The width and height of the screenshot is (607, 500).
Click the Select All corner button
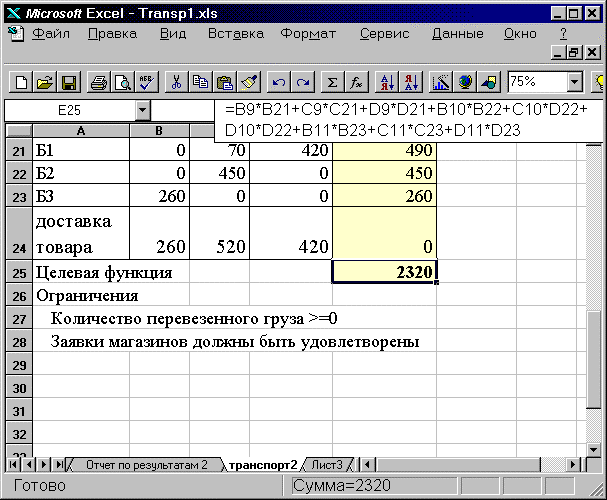pyautogui.click(x=19, y=131)
